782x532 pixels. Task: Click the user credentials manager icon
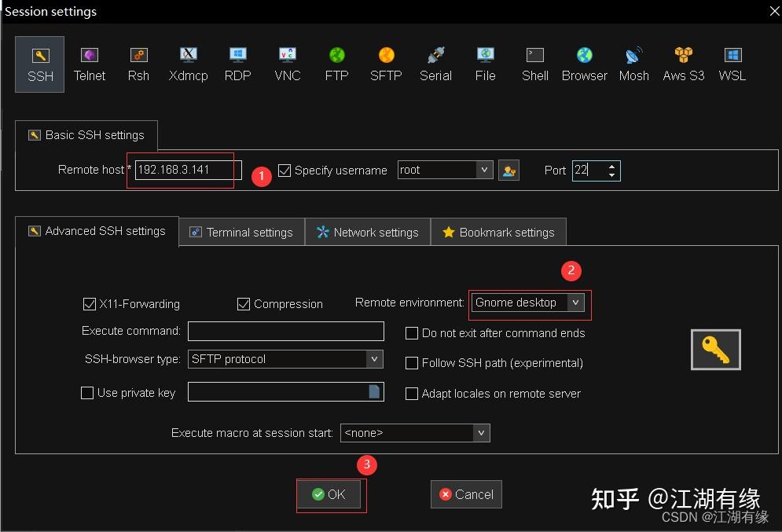click(508, 171)
